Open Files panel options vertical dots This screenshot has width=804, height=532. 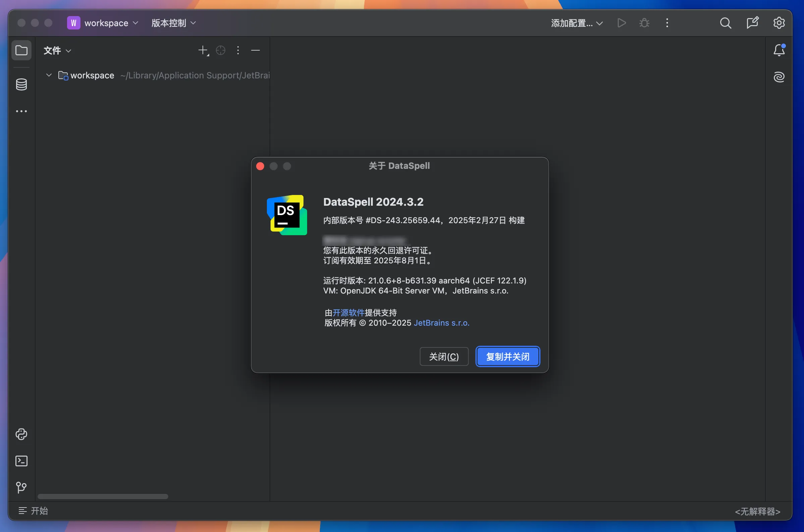[238, 51]
